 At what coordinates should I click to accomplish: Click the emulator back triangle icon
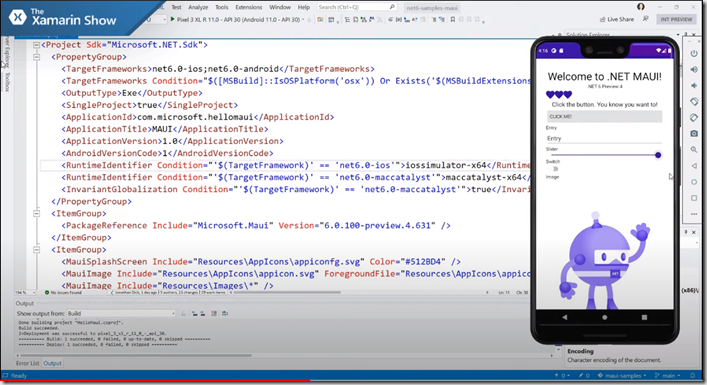693,166
